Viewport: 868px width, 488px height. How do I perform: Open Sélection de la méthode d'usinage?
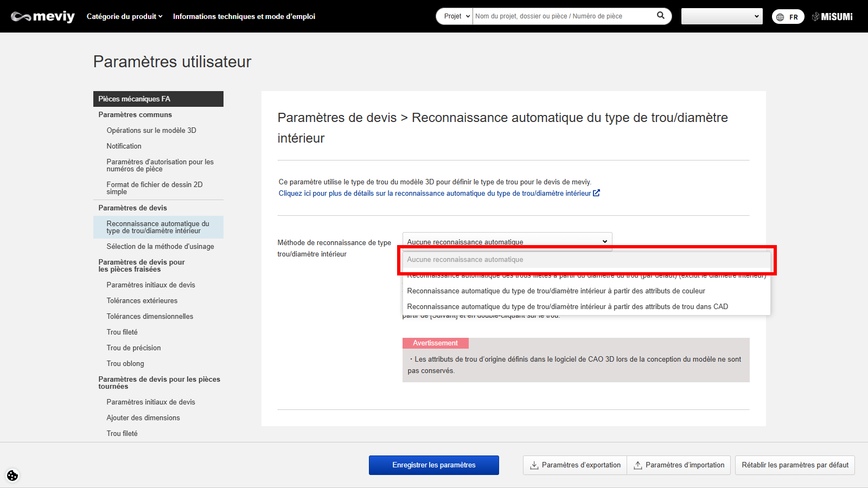160,247
